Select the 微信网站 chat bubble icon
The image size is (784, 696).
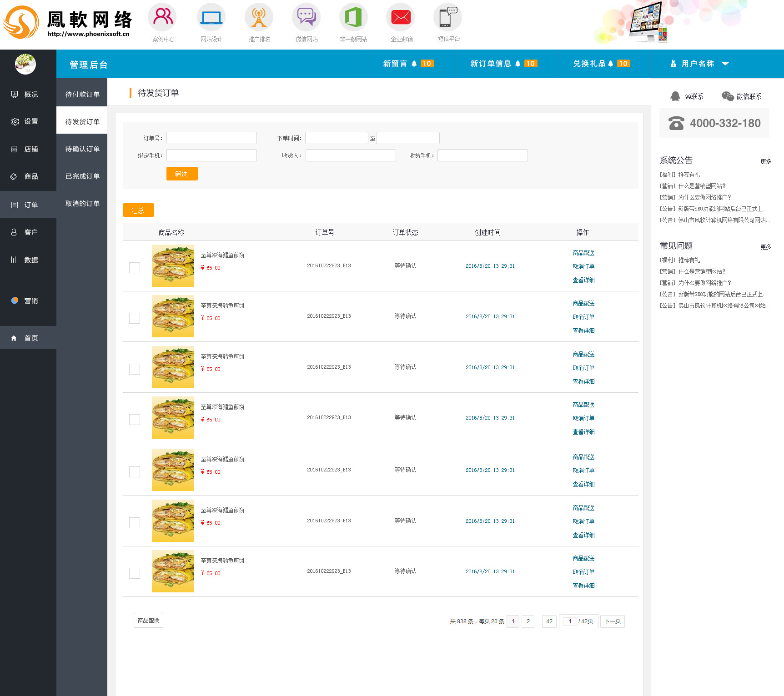(306, 17)
